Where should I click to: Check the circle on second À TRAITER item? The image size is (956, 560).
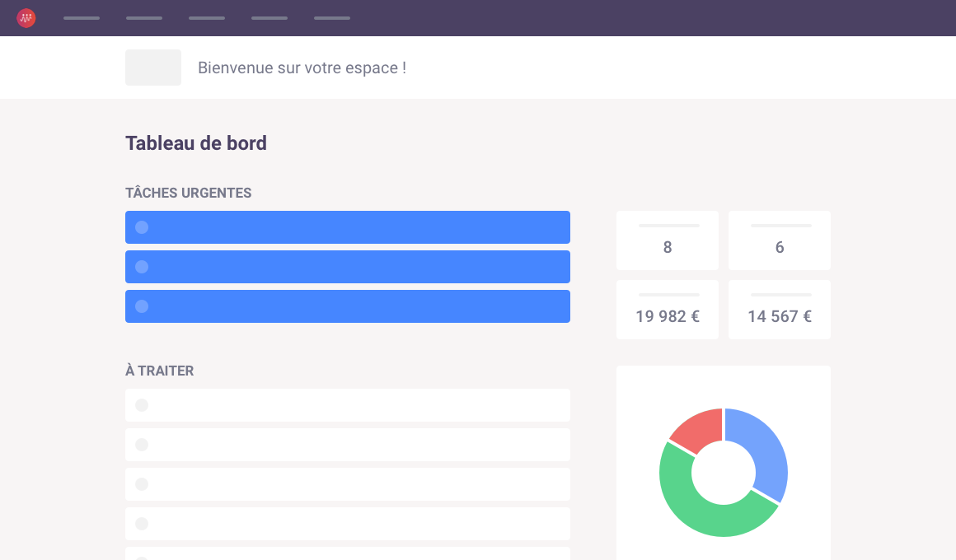pyautogui.click(x=142, y=445)
